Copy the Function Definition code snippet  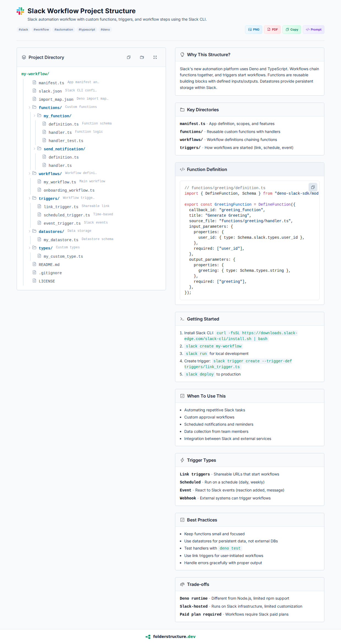(313, 187)
